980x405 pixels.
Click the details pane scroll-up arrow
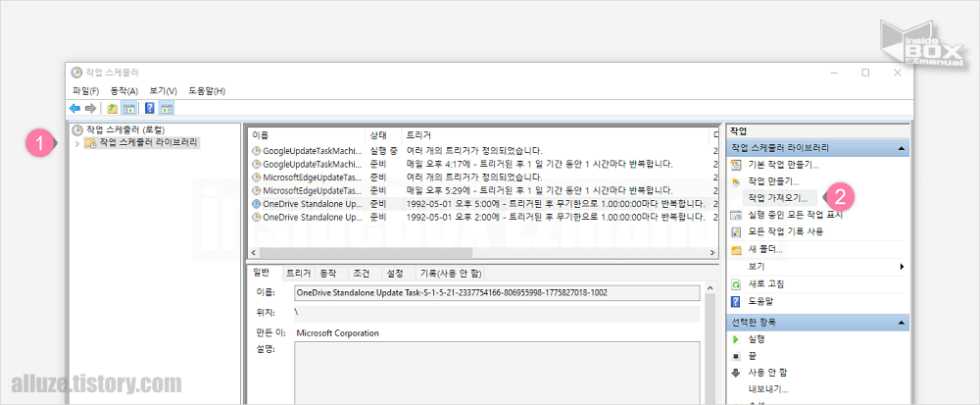710,287
